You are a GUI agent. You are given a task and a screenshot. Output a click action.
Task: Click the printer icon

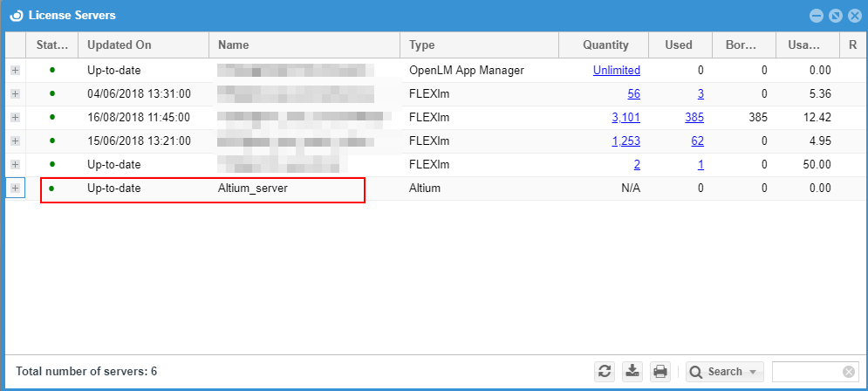click(660, 372)
